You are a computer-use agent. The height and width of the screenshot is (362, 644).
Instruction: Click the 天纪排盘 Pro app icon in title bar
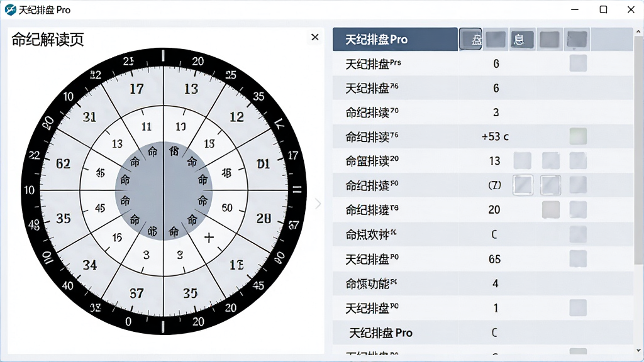10,10
